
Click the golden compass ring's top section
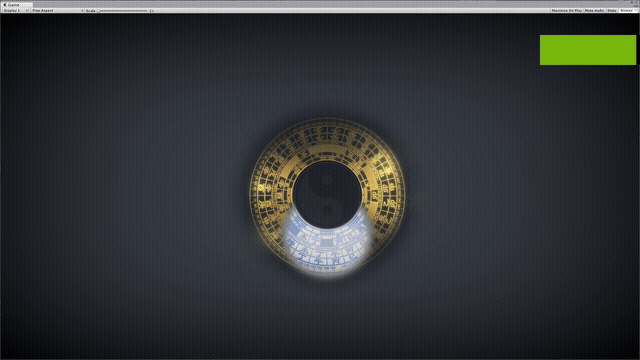(327, 139)
